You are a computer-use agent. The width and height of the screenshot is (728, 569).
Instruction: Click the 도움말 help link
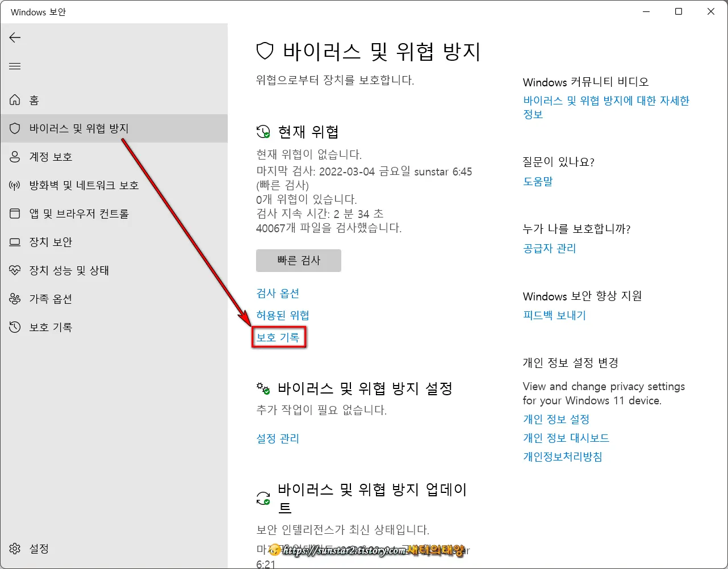coord(537,181)
